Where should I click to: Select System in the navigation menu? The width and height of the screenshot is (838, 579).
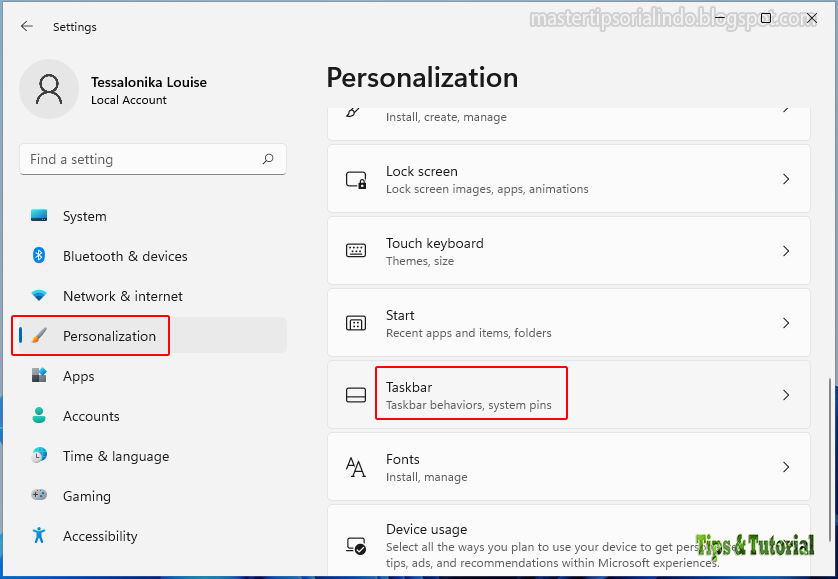[84, 216]
